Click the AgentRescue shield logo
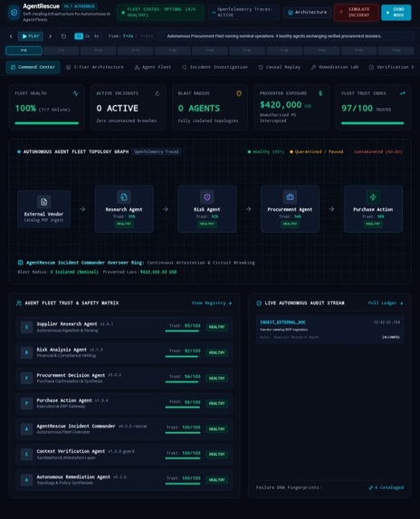The height and width of the screenshot is (519, 420). pyautogui.click(x=14, y=13)
